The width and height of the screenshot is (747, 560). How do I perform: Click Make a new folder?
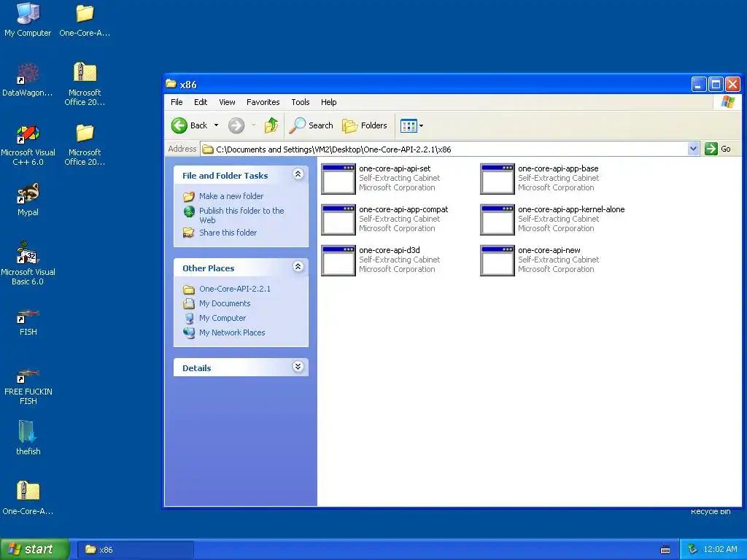pos(231,196)
